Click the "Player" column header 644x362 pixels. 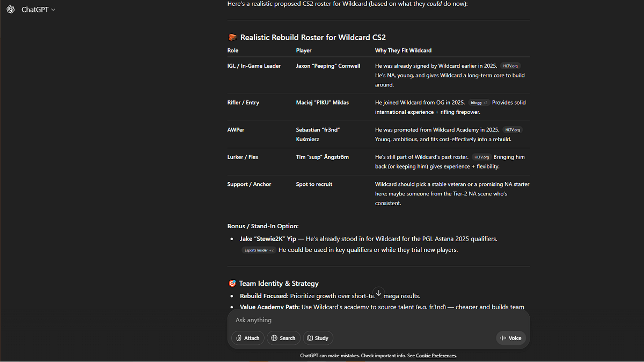point(304,50)
